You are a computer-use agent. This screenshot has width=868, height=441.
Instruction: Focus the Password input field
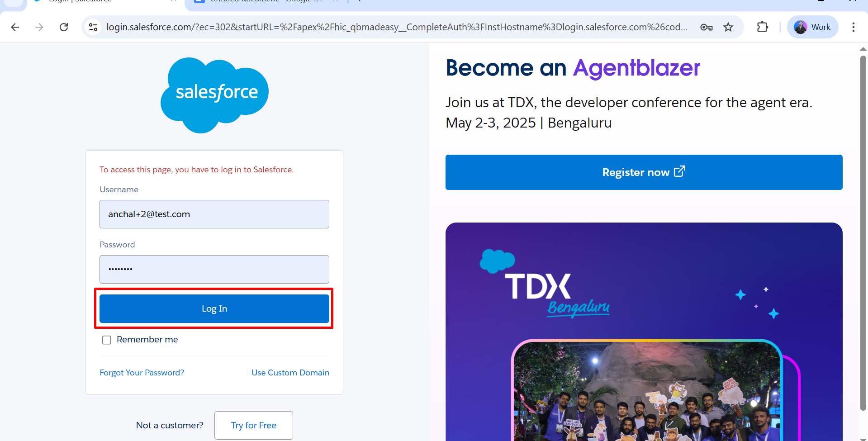(x=214, y=269)
